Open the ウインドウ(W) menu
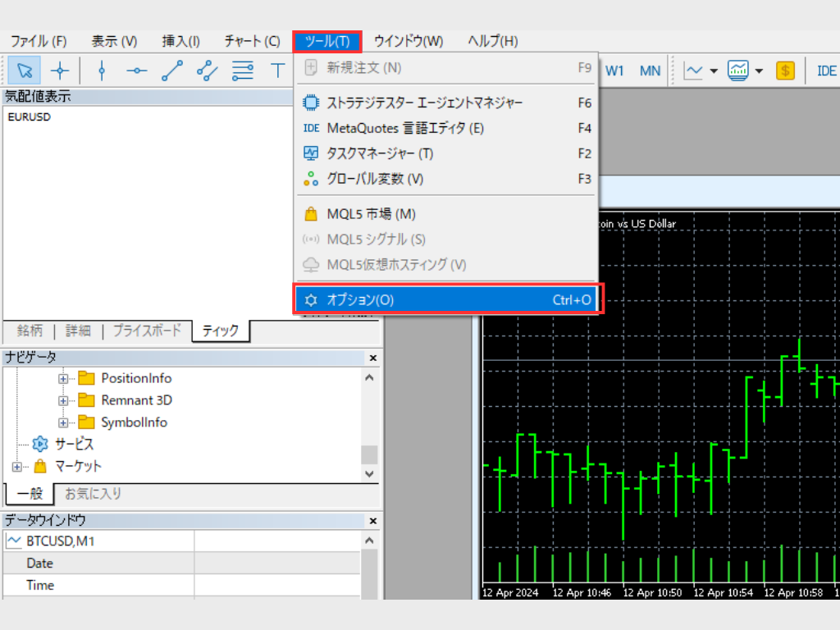 coord(409,41)
